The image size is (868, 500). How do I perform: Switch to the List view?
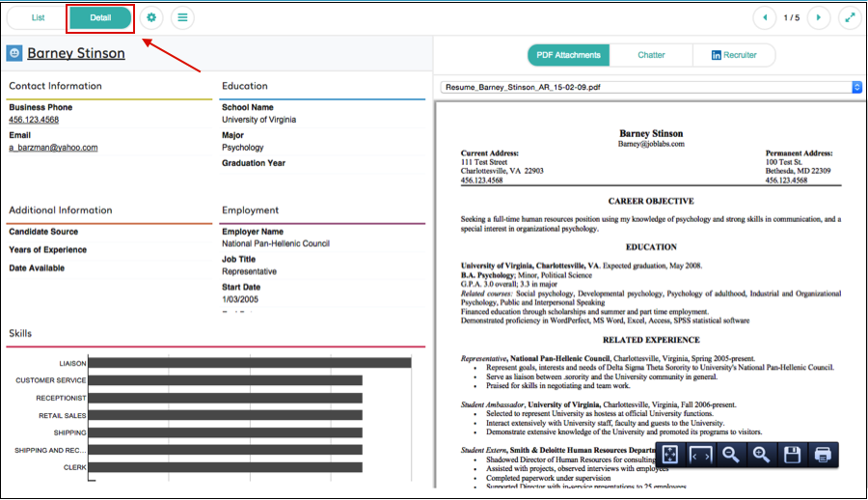pyautogui.click(x=38, y=17)
